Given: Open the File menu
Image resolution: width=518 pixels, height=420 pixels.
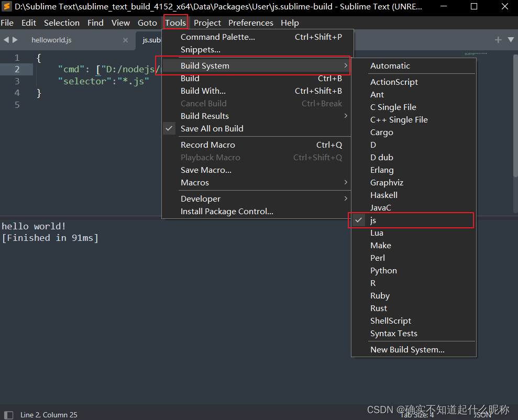Looking at the screenshot, I should pyautogui.click(x=7, y=23).
